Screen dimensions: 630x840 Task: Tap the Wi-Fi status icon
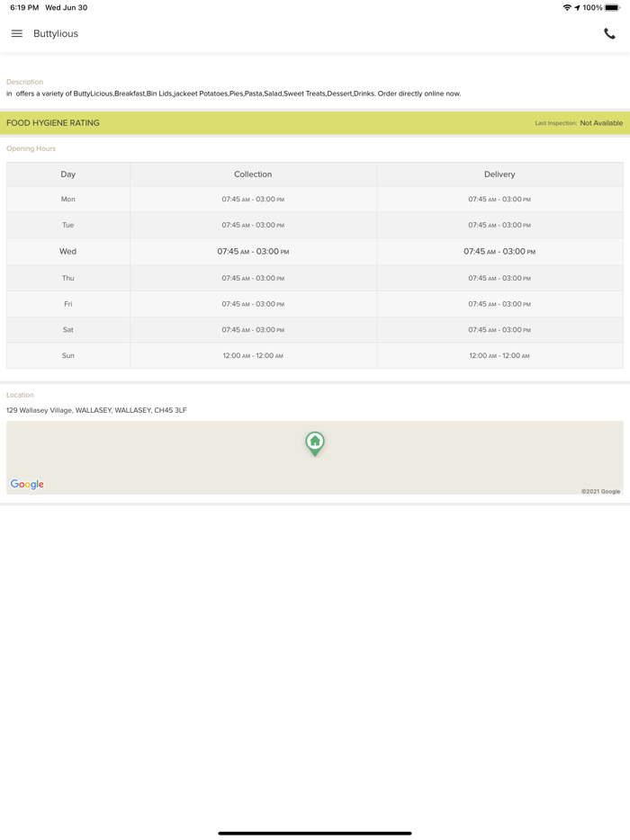567,7
